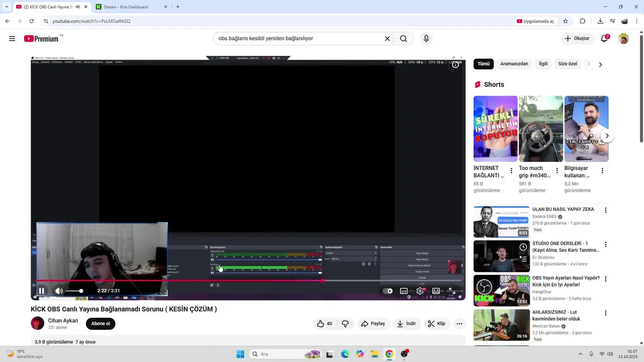644x362 pixels.
Task: Open the video info card icon
Action: click(455, 65)
